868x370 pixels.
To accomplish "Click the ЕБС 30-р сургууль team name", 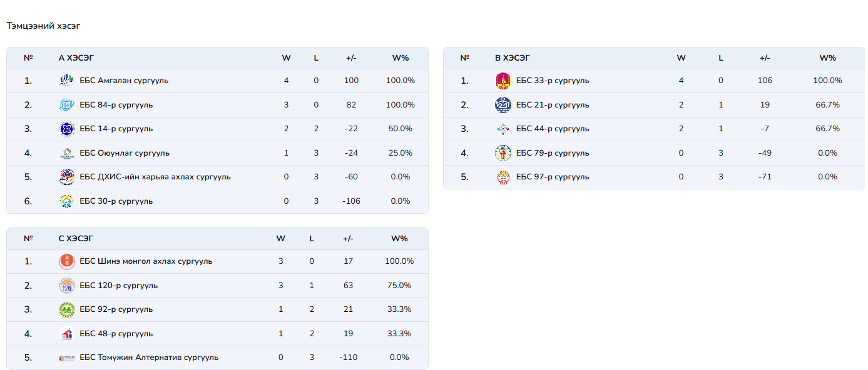I will tap(116, 201).
